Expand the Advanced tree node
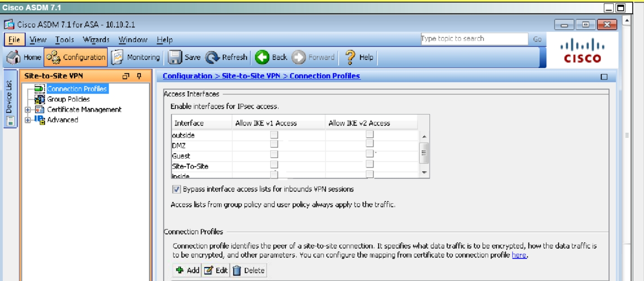The width and height of the screenshot is (644, 281). tap(28, 120)
